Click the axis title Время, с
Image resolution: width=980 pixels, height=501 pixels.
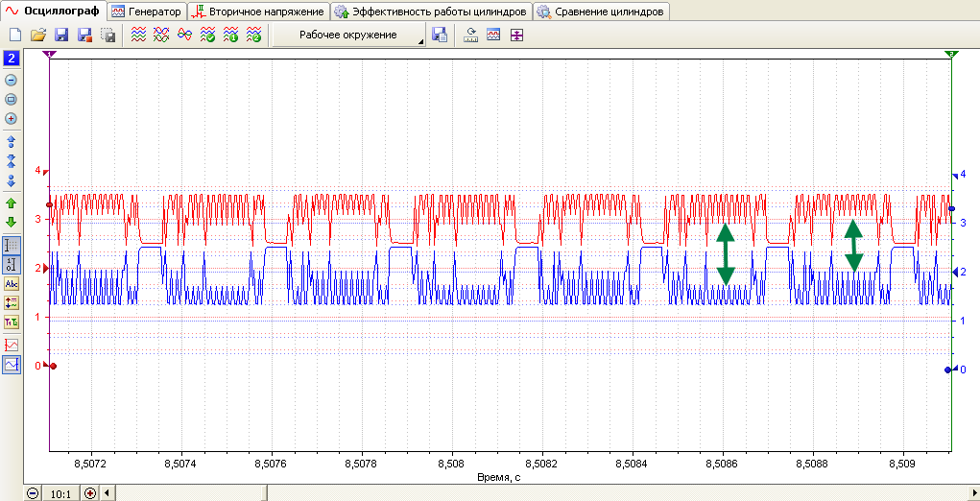(x=499, y=477)
